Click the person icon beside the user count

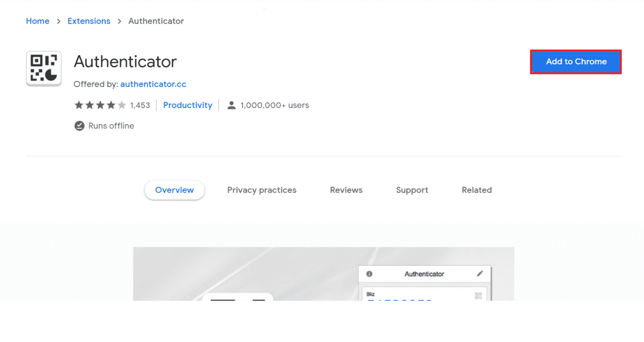tap(231, 105)
